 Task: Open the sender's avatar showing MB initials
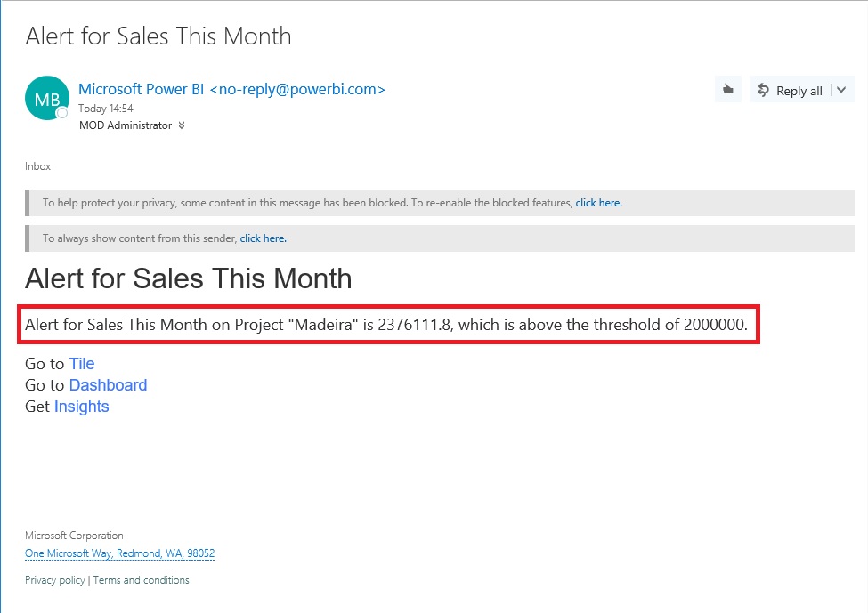[x=46, y=98]
